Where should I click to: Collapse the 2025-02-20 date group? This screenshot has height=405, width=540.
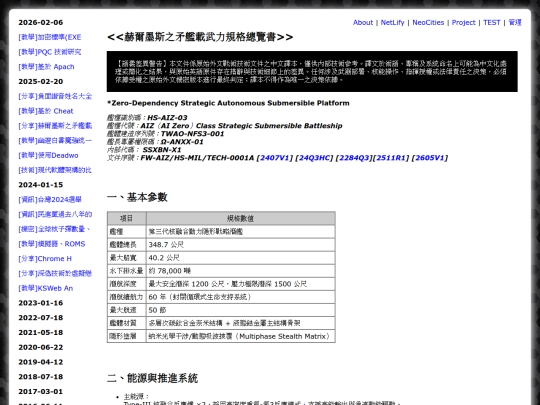click(41, 81)
